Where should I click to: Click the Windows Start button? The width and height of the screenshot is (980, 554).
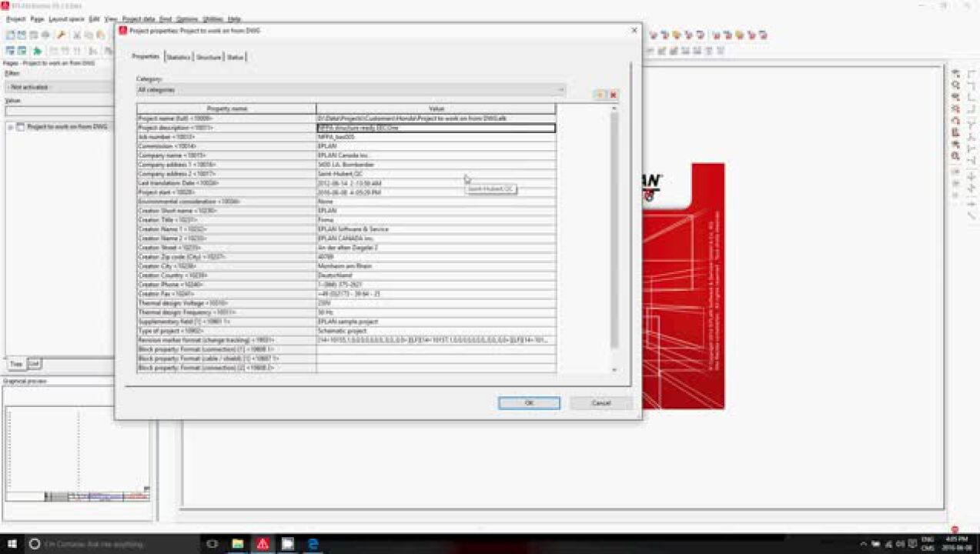[x=12, y=544]
